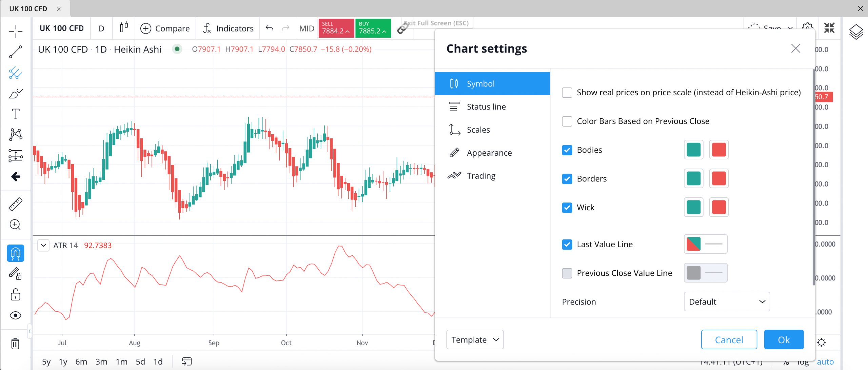Click the redo arrow
The height and width of the screenshot is (370, 868).
click(286, 28)
